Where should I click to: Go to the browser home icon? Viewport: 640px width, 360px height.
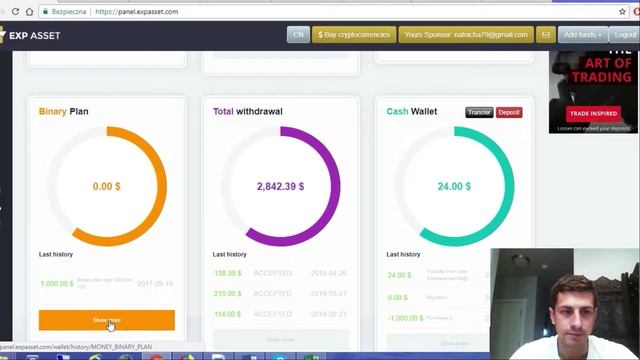click(29, 12)
